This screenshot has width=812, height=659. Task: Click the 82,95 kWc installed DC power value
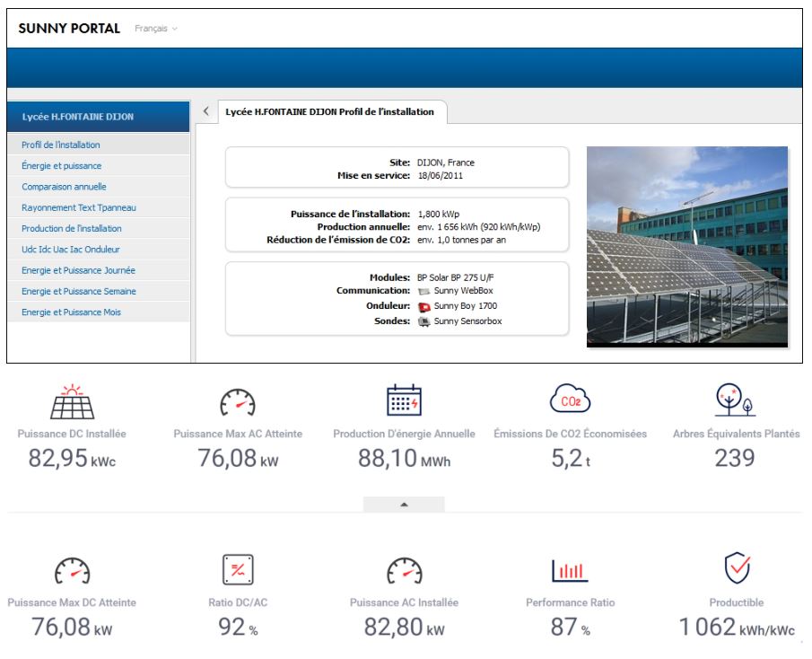click(72, 458)
